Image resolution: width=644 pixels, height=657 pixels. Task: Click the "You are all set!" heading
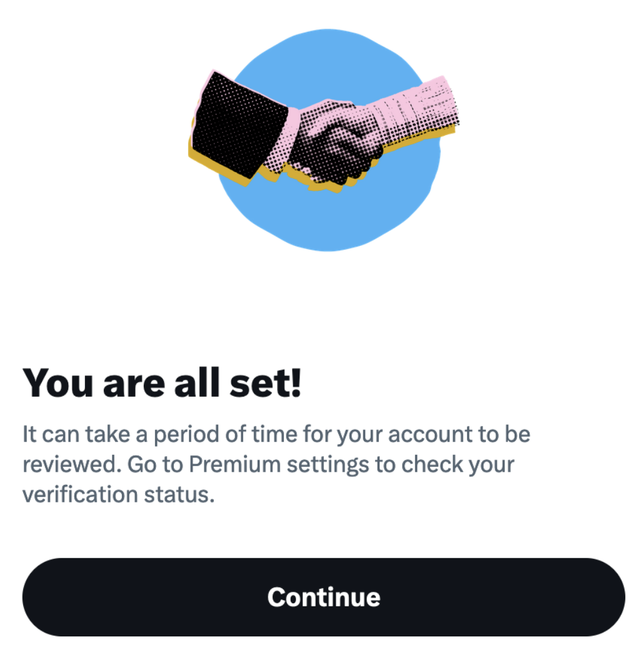(x=162, y=383)
